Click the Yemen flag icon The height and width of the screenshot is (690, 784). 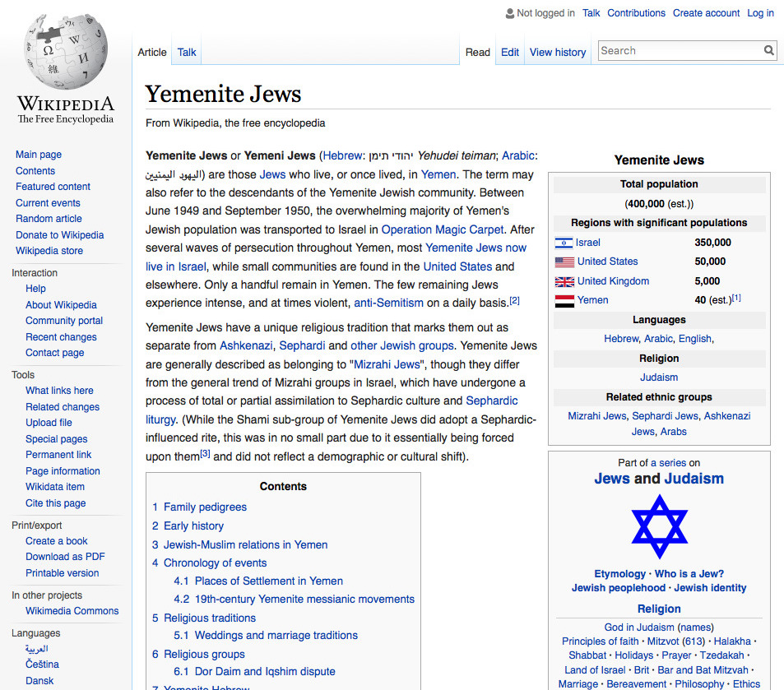coord(564,301)
